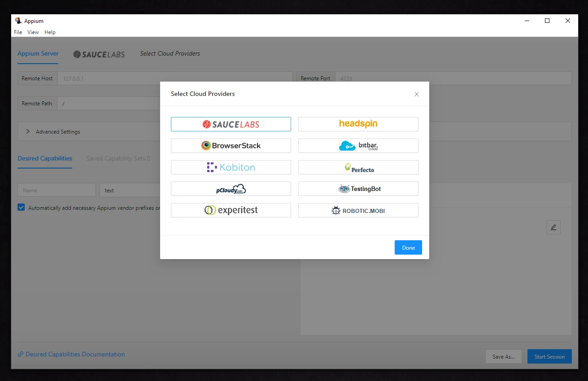Open the capability type dropdown showing text
This screenshot has height=381, width=588.
click(130, 190)
